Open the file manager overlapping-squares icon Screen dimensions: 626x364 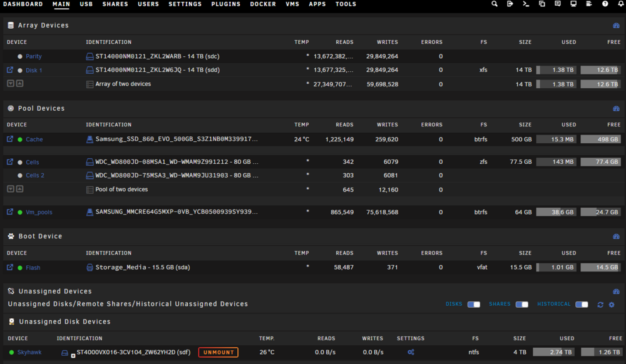(541, 4)
